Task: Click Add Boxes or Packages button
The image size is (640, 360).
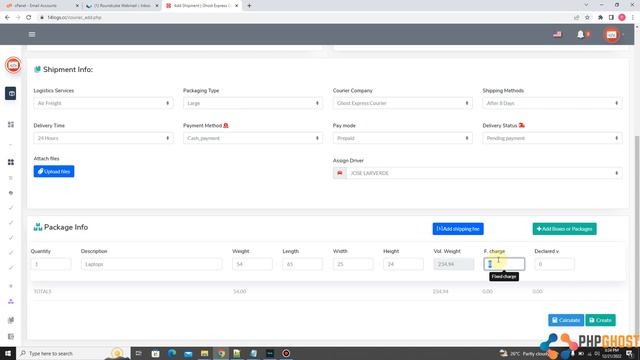Action: 564,229
